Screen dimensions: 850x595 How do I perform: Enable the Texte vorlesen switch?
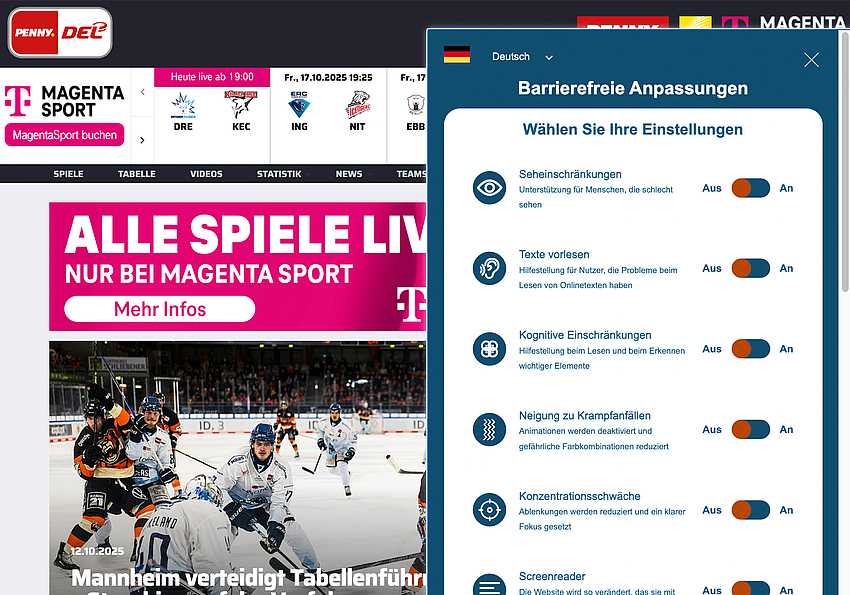click(750, 268)
